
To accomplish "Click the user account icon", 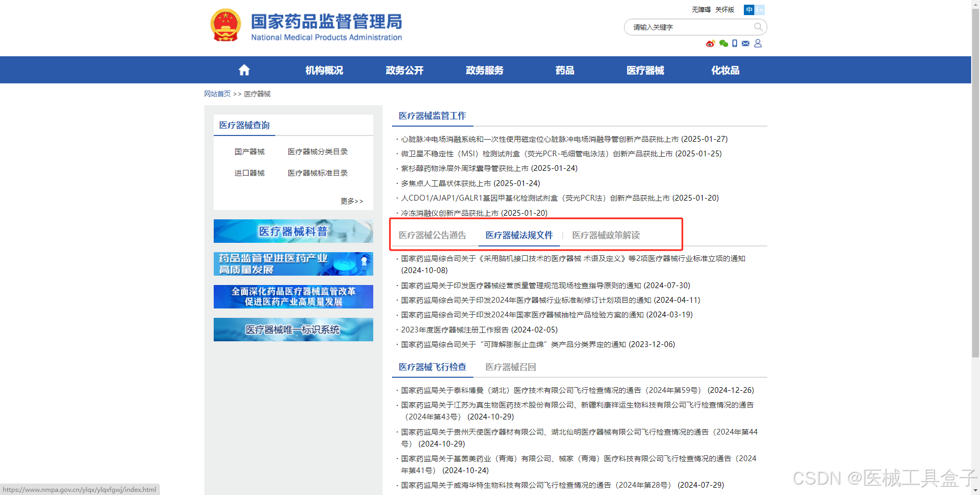I will (x=758, y=43).
